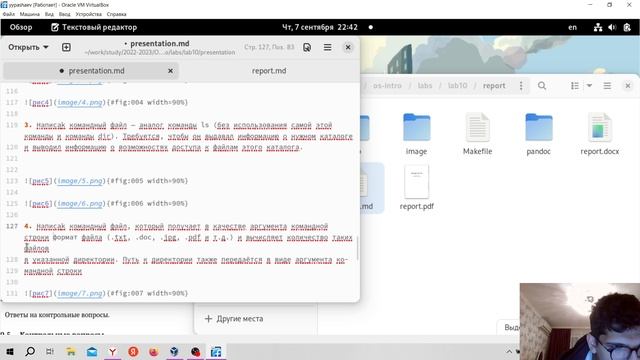Expand the Открыть dropdown arrow

point(46,47)
